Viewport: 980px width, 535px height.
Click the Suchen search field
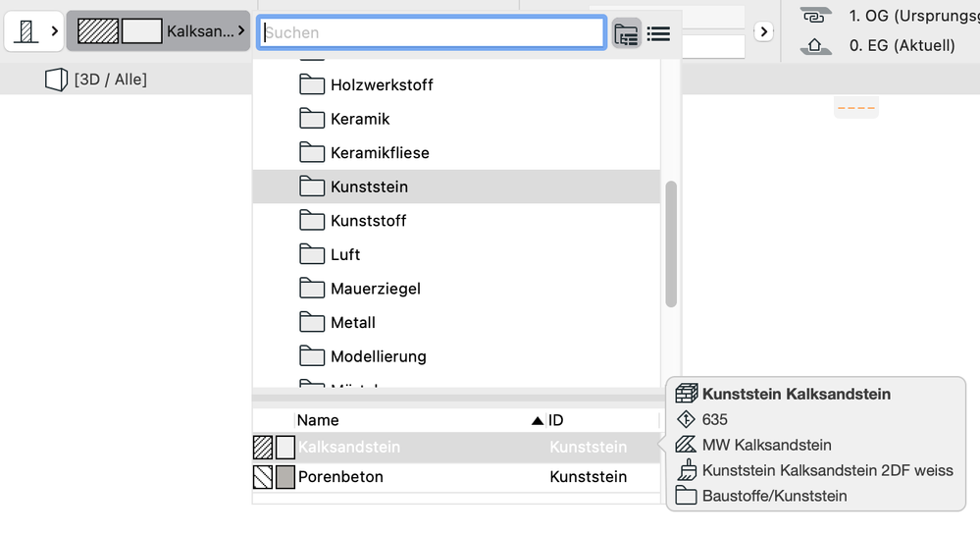point(432,32)
